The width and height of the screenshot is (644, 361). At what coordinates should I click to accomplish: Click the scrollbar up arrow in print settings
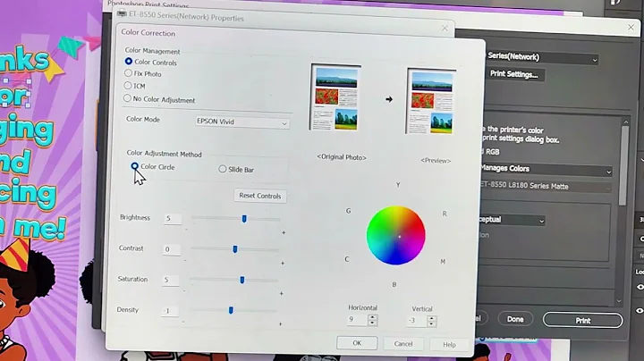(626, 122)
